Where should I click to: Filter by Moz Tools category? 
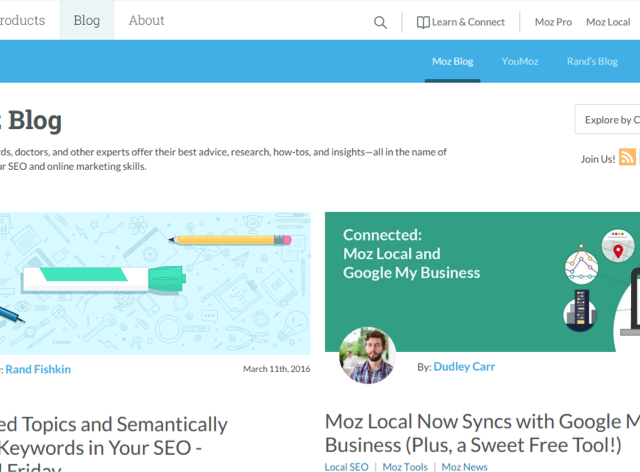tap(405, 466)
